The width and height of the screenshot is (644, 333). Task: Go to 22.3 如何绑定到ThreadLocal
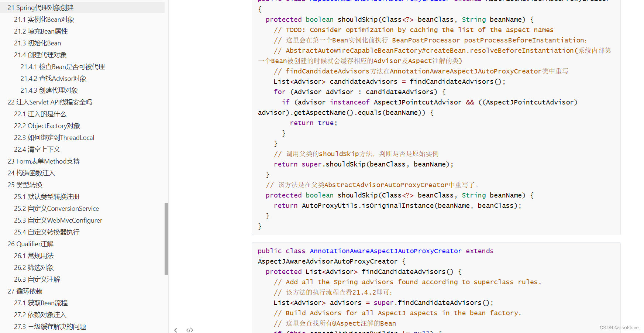[54, 138]
